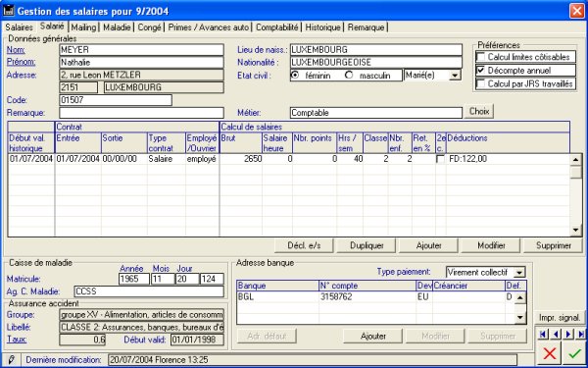
Task: Click the Début valid date field 01/01/1998
Action: 197,340
